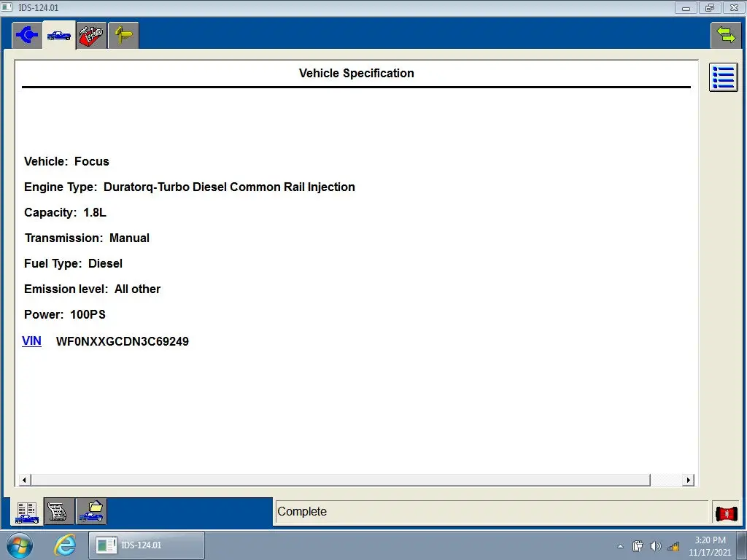
Task: Click the blue back arrow tab icon
Action: click(x=27, y=35)
